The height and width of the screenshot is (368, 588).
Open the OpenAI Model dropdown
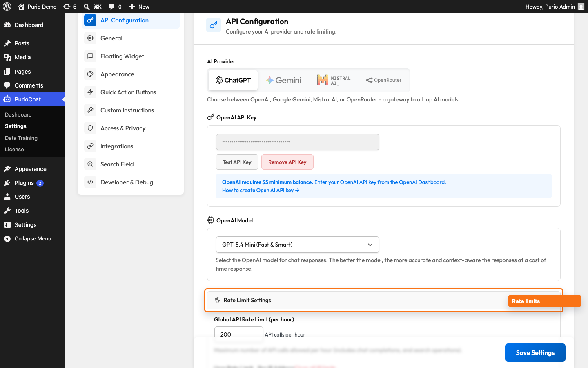point(297,245)
